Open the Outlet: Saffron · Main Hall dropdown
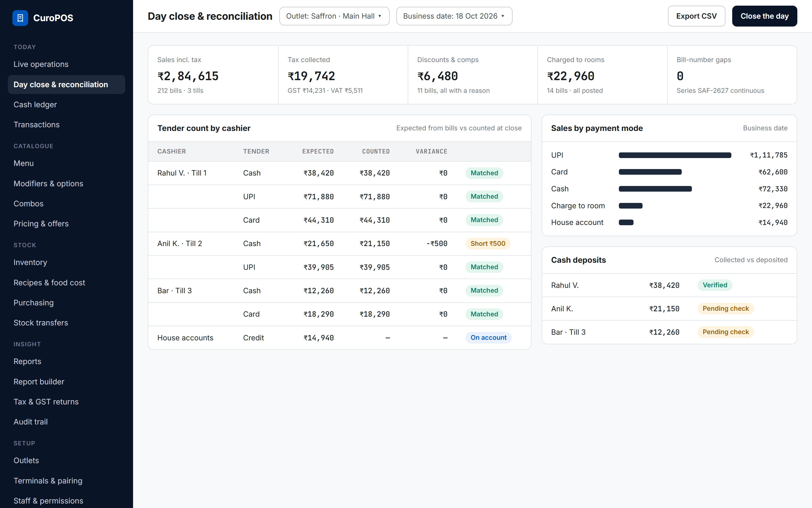 coord(334,16)
